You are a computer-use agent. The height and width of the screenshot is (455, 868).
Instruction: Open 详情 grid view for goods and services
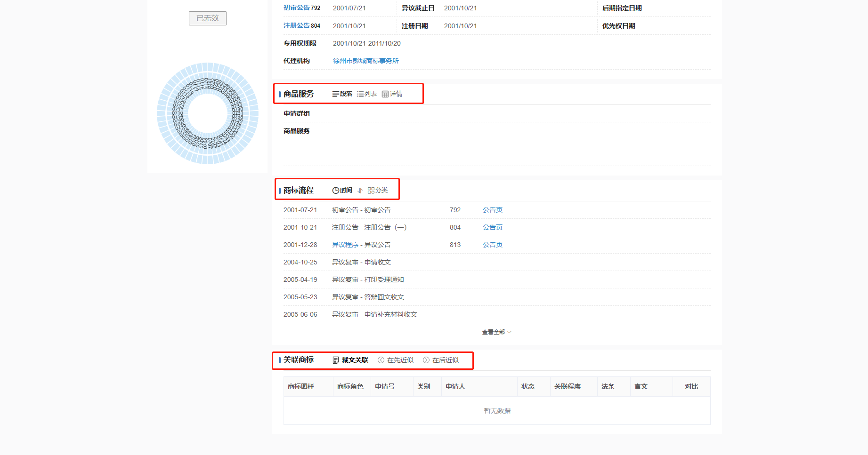pos(392,94)
